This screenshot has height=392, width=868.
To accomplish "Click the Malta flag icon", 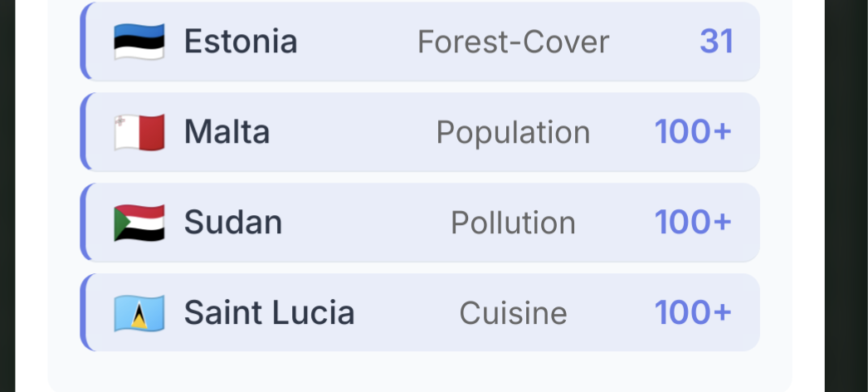I will click(x=139, y=132).
